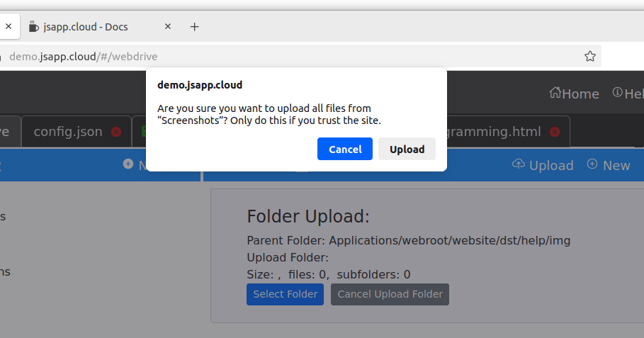This screenshot has height=338, width=644.
Task: Close the leftmost browser tab
Action: click(x=9, y=27)
